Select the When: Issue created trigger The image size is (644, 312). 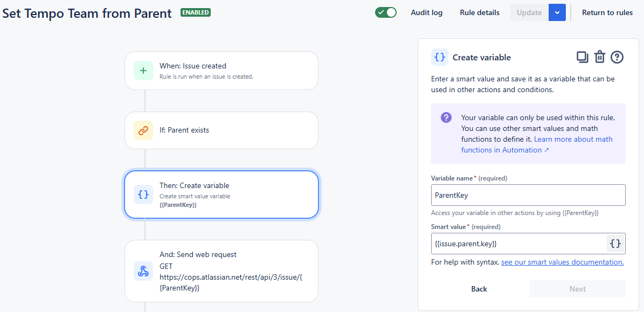coord(221,71)
